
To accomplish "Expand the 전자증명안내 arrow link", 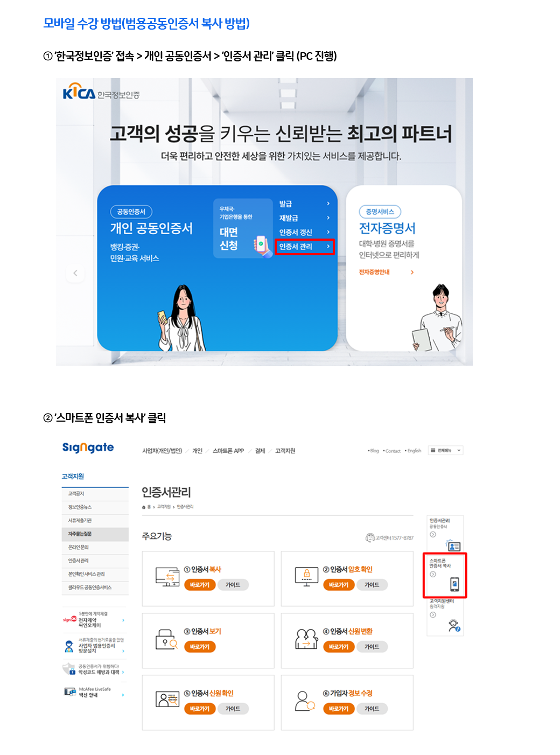I will pos(387,272).
